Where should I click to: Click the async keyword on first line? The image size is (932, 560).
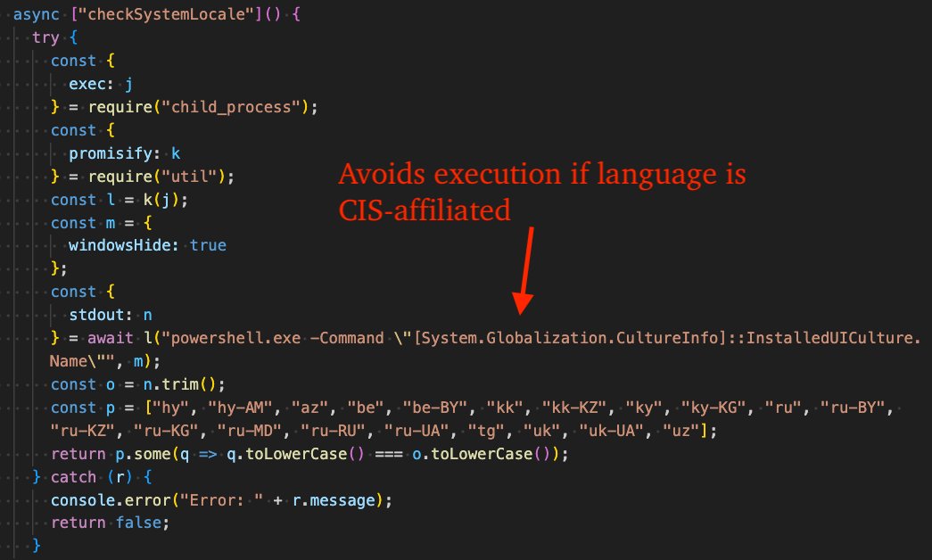click(37, 14)
